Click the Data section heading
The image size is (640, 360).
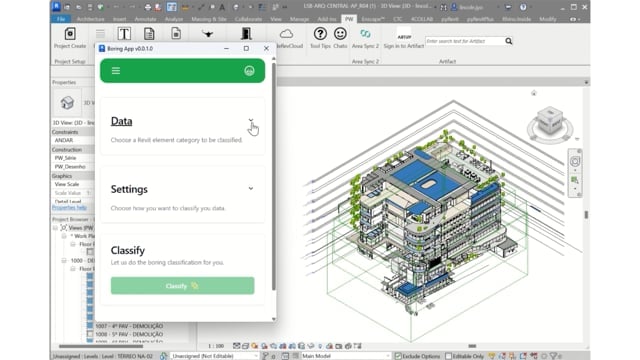[122, 121]
